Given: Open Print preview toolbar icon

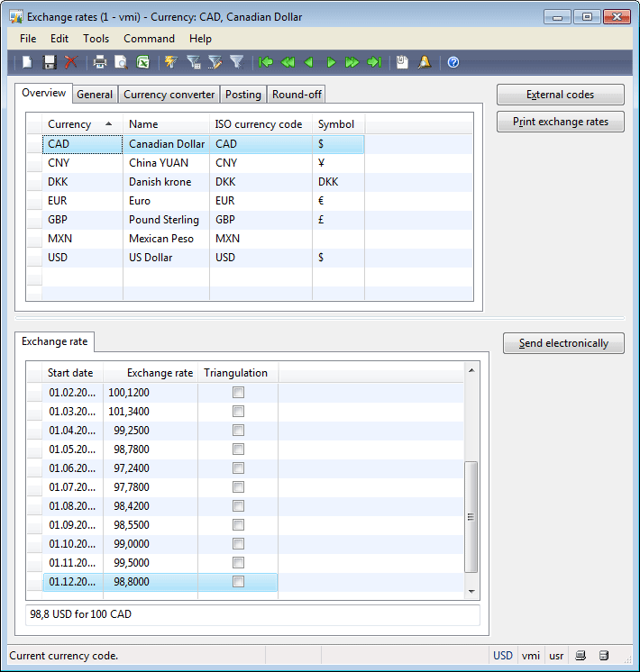Looking at the screenshot, I should [121, 62].
